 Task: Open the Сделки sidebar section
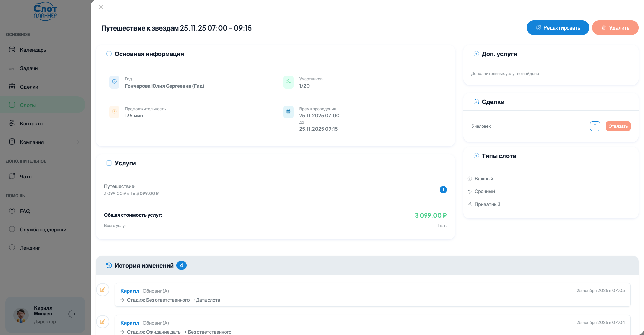[29, 87]
